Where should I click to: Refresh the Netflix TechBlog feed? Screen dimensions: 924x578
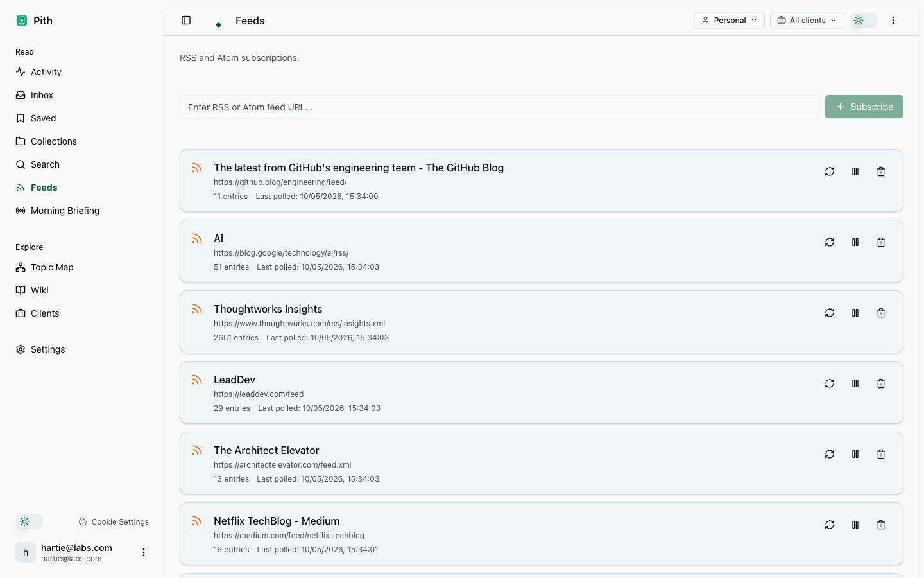click(830, 525)
